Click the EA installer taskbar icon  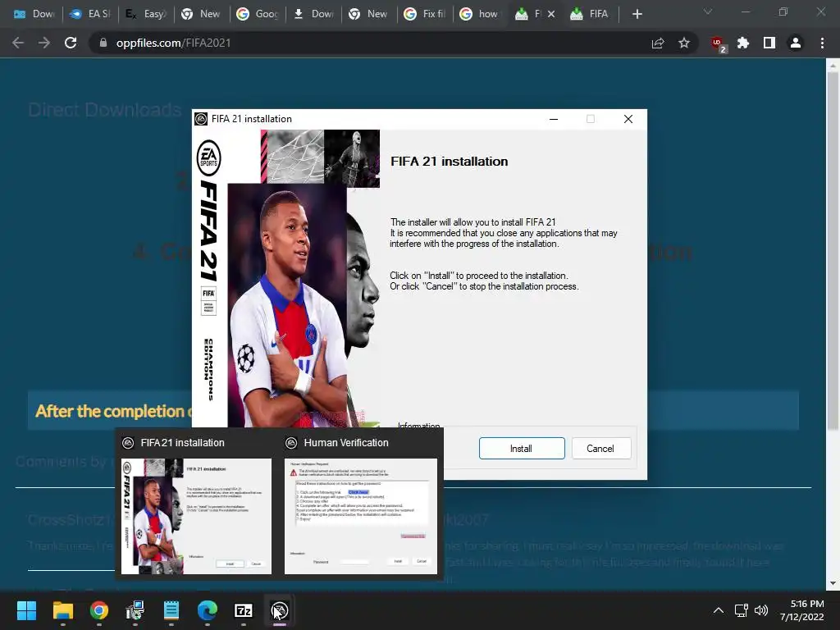point(280,610)
